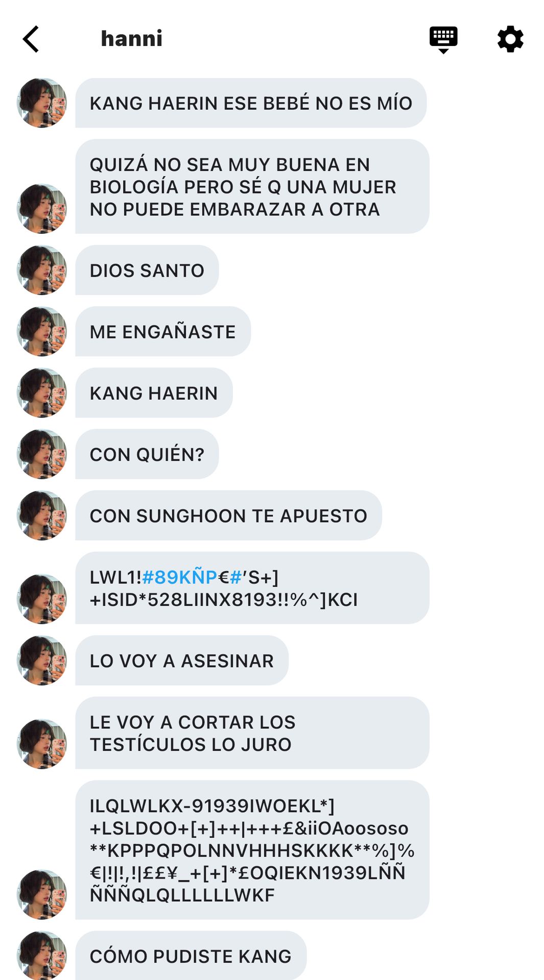Open the #89KÑP hashtag link
Image resolution: width=544 pixels, height=980 pixels.
pos(179,577)
